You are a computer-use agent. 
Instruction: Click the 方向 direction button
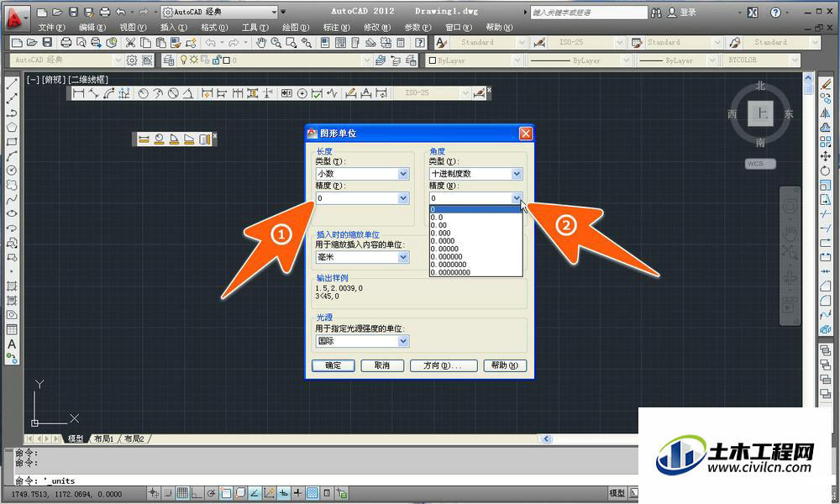coord(444,365)
